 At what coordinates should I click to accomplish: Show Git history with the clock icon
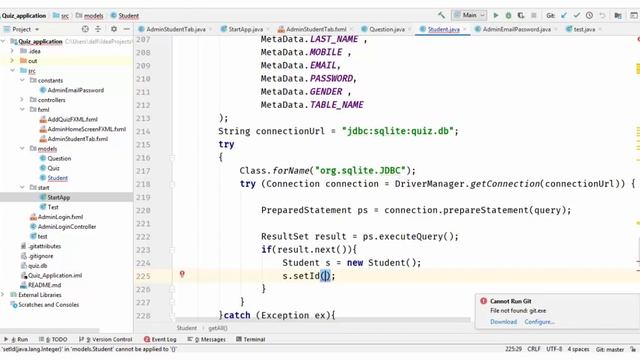pos(589,16)
